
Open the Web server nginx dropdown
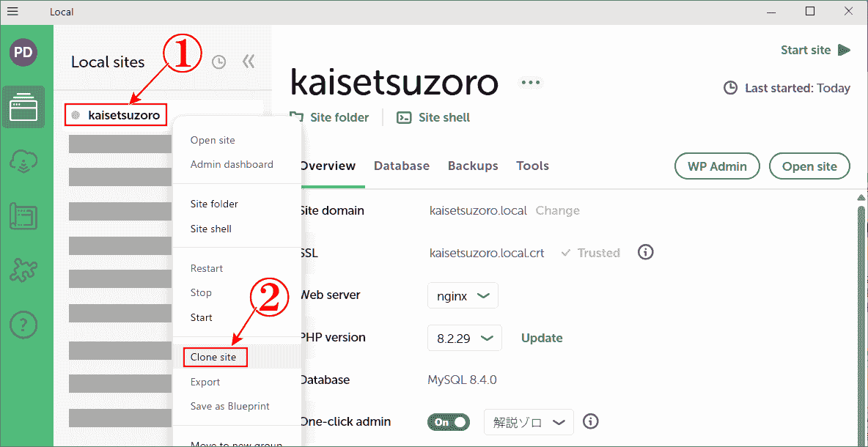463,295
